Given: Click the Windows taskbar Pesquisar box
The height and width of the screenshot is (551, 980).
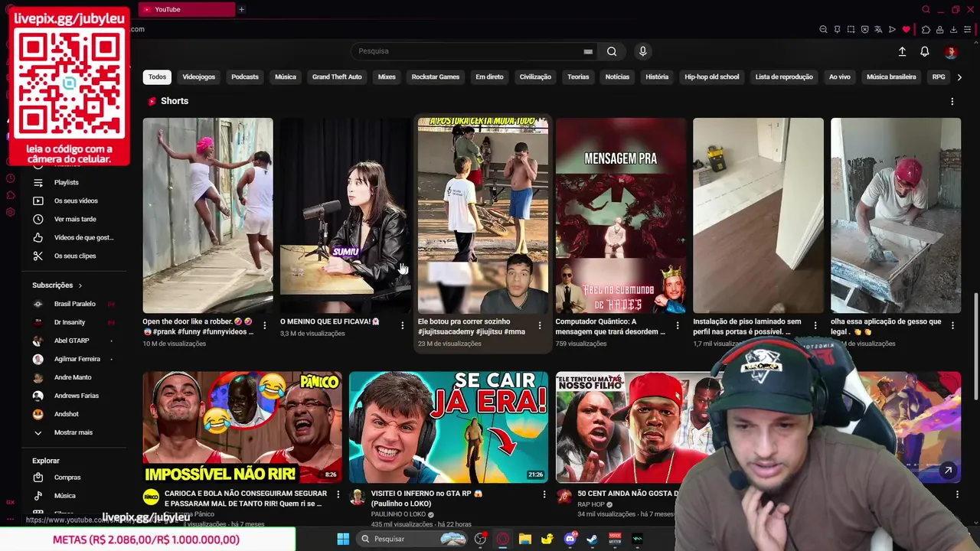Looking at the screenshot, I should (413, 539).
